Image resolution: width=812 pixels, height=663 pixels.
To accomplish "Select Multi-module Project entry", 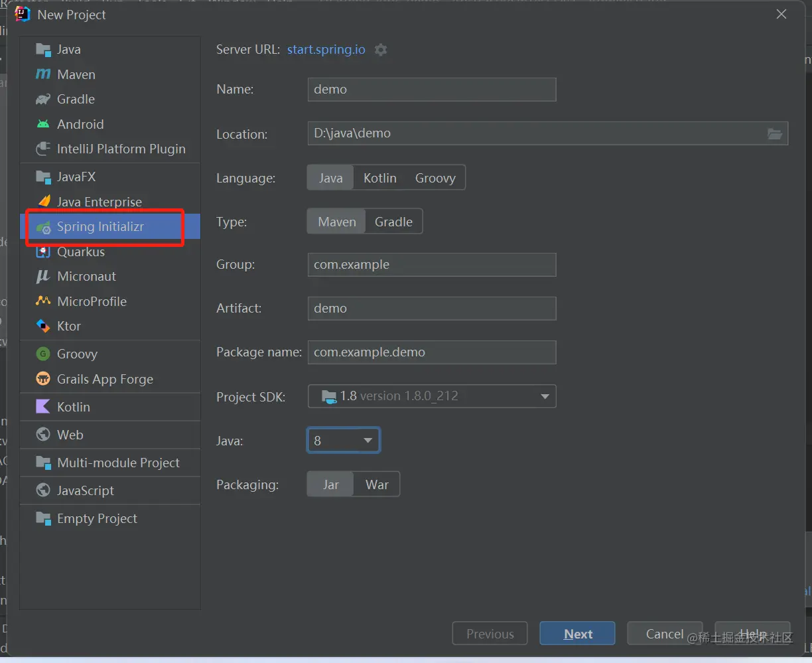I will pyautogui.click(x=110, y=463).
